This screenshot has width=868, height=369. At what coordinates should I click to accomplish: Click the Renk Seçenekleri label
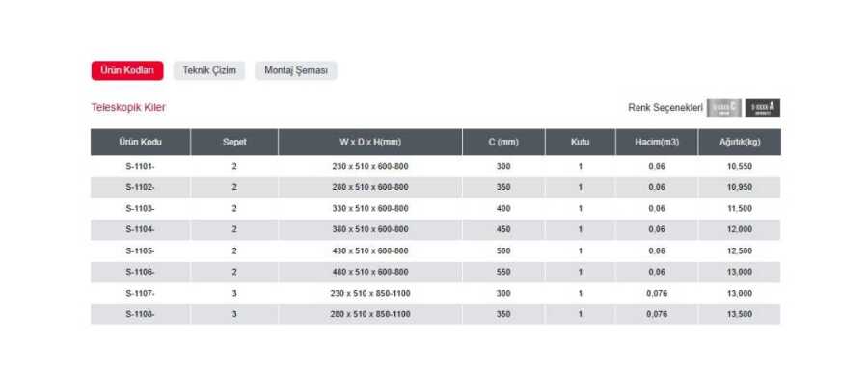[665, 108]
